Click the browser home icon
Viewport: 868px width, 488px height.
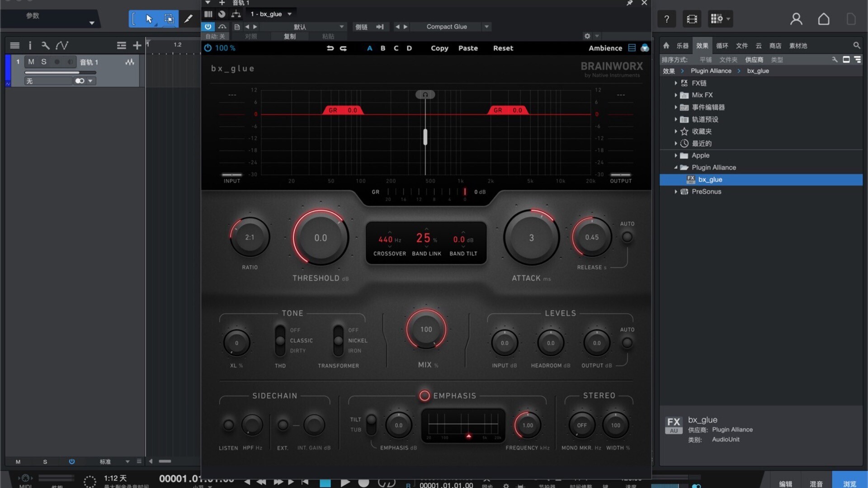(666, 45)
